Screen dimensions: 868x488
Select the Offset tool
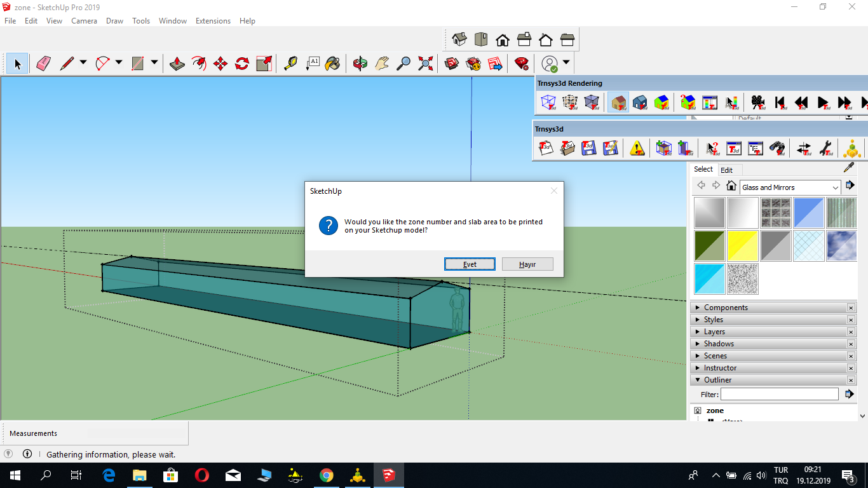coord(199,64)
